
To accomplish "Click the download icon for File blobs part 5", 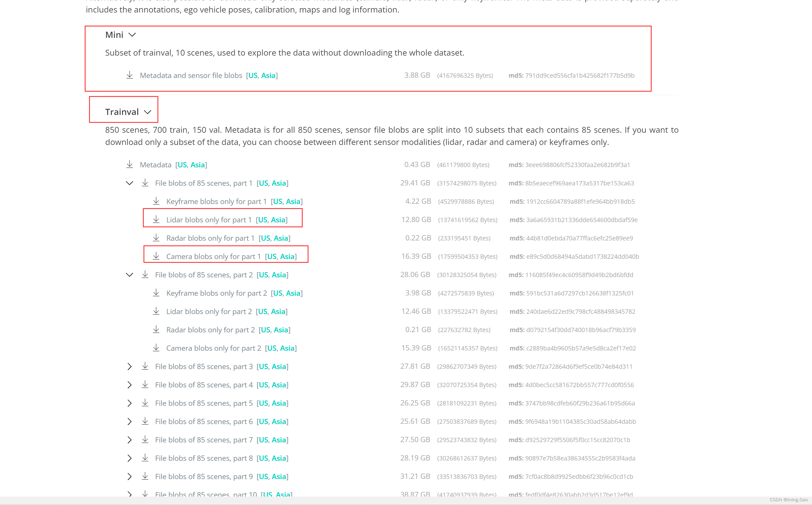I will point(145,403).
